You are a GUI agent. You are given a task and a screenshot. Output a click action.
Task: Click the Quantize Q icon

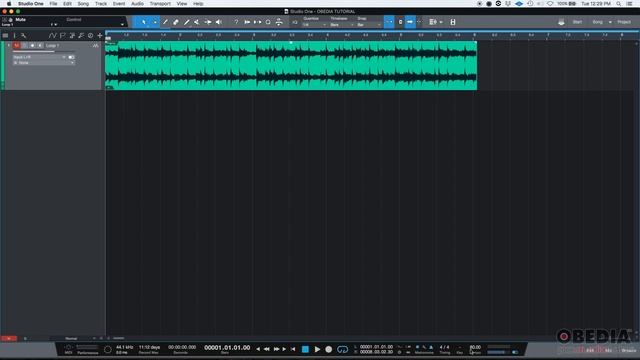coord(295,22)
